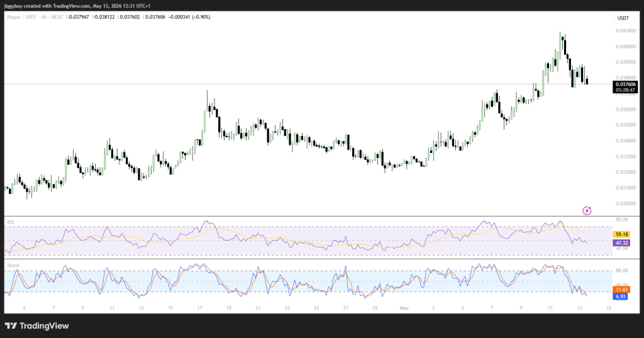644x338 pixels.
Task: Click the 0.039000 price axis label
Action: pos(626,62)
